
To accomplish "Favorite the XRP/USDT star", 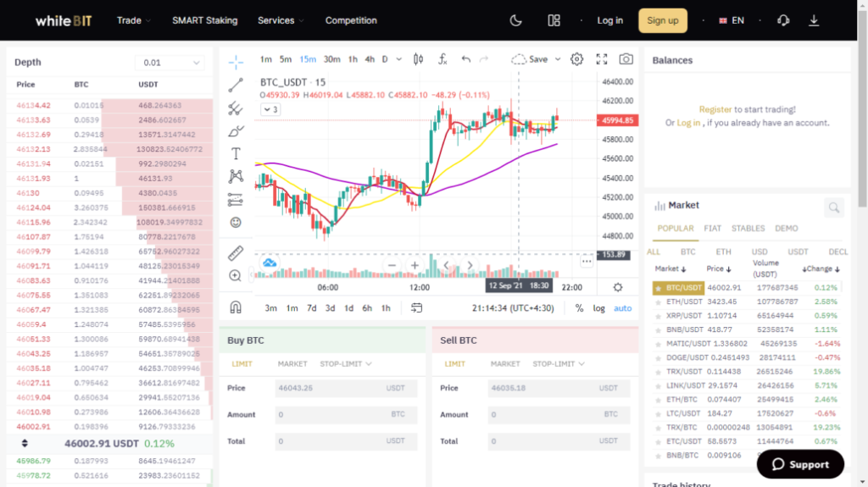I will (x=658, y=316).
